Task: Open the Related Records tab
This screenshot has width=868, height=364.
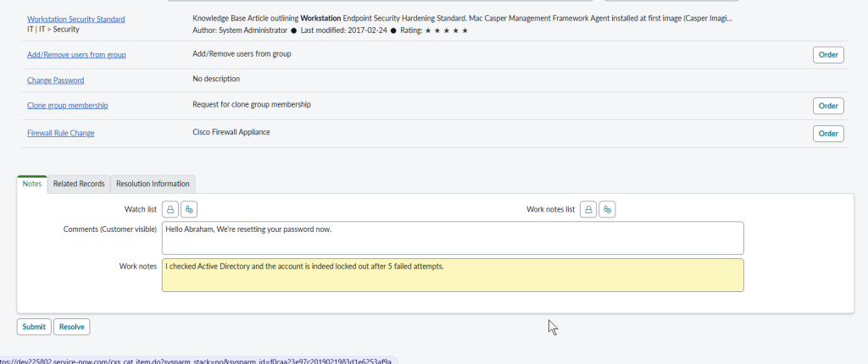Action: (x=79, y=184)
